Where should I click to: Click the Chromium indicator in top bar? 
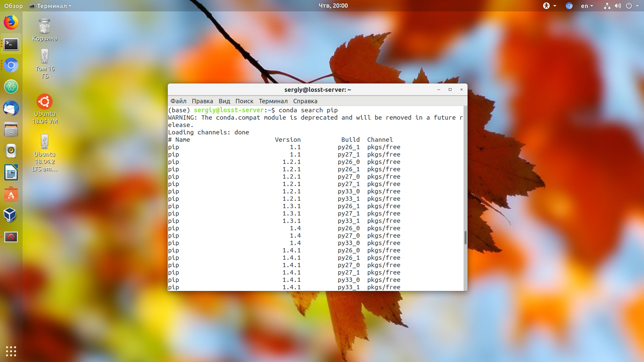569,6
